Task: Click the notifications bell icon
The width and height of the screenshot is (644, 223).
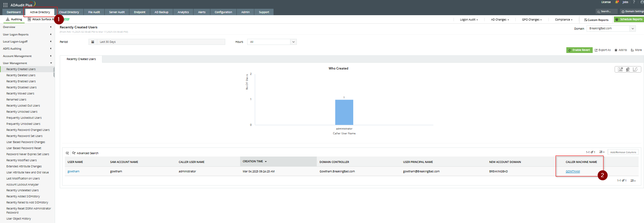Action: click(x=617, y=2)
